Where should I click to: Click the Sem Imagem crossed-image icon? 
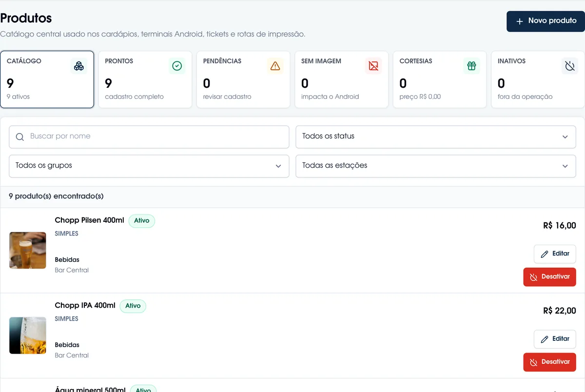click(x=373, y=66)
